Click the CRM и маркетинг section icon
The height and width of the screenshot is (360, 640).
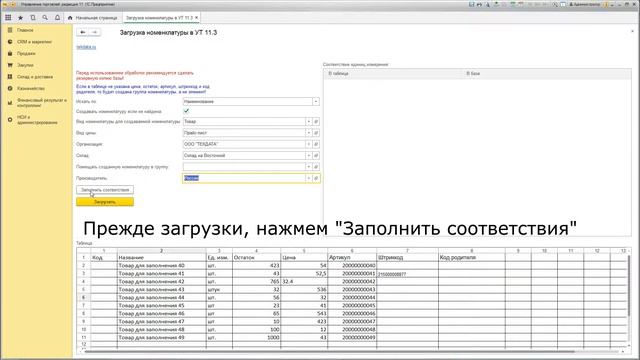(x=10, y=42)
